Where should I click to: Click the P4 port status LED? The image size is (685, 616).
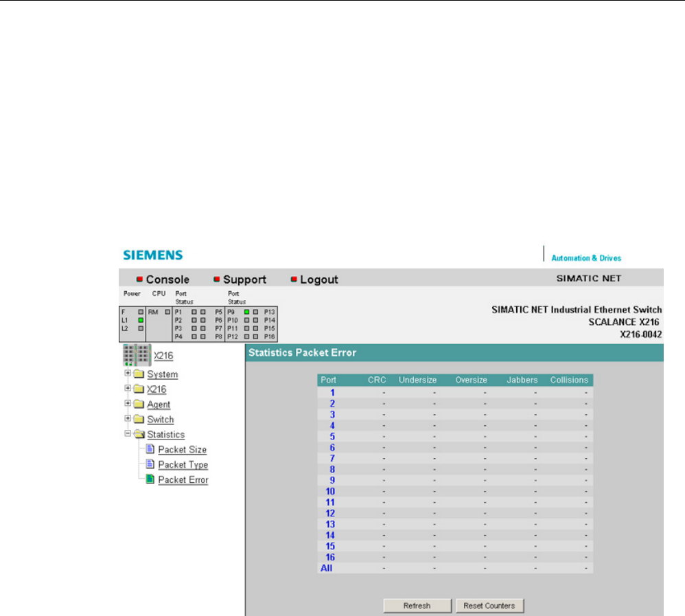194,336
